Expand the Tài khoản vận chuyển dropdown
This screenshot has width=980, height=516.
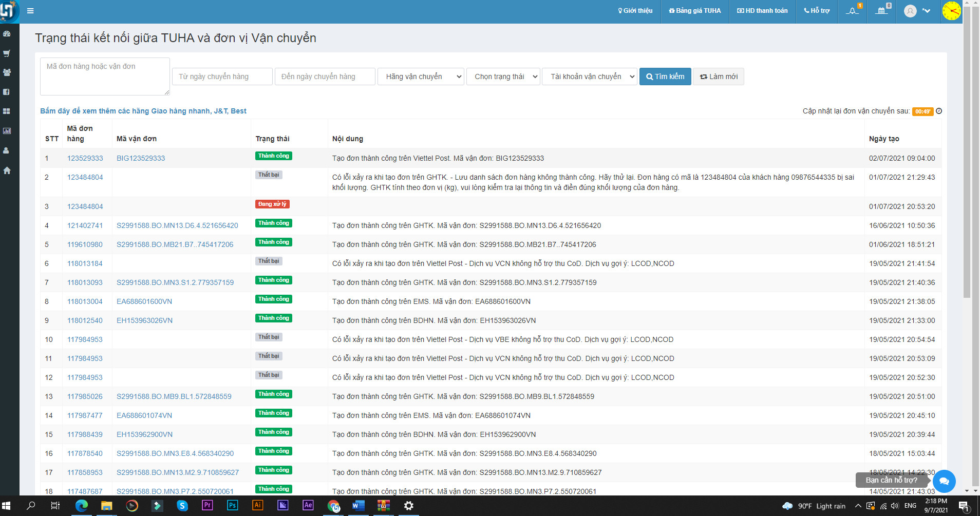click(589, 77)
